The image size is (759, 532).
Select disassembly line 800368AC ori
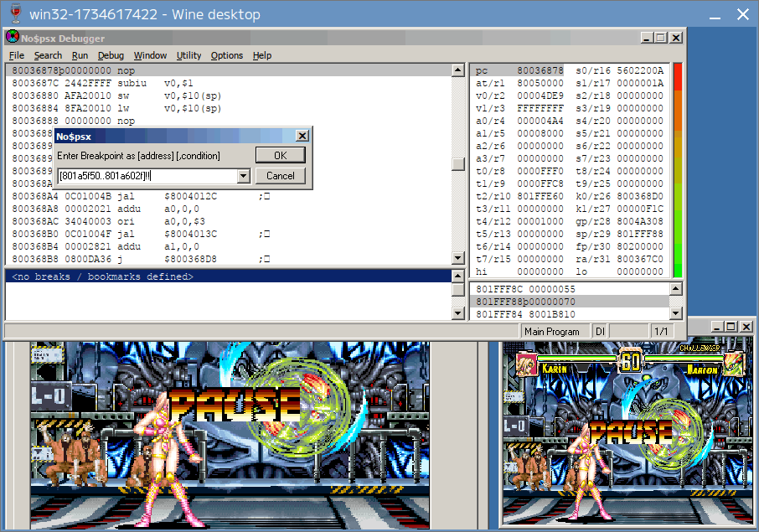coord(229,221)
